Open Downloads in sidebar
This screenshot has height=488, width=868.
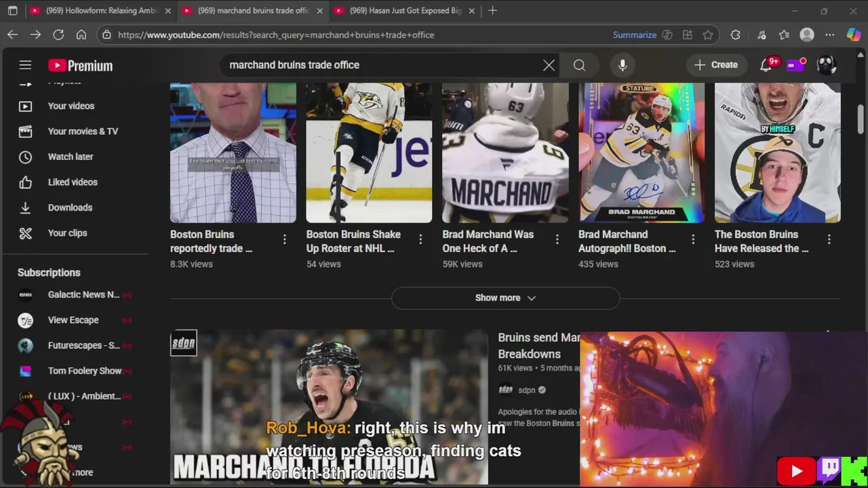point(70,207)
